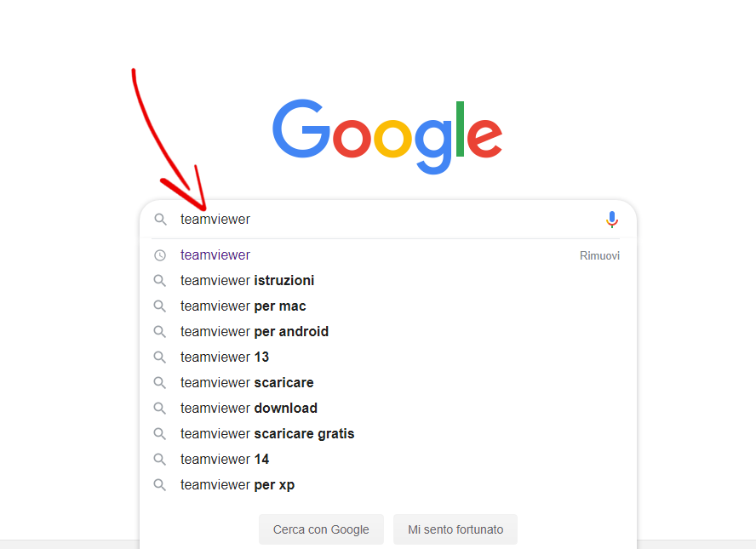Image resolution: width=756 pixels, height=549 pixels.
Task: Select suggestion teamviewer scaricare gratis
Action: 267,434
